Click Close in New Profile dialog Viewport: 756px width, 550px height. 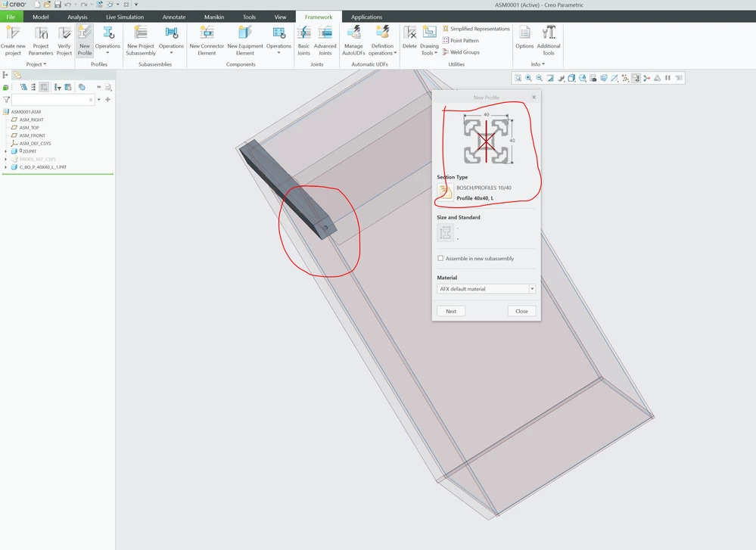521,311
